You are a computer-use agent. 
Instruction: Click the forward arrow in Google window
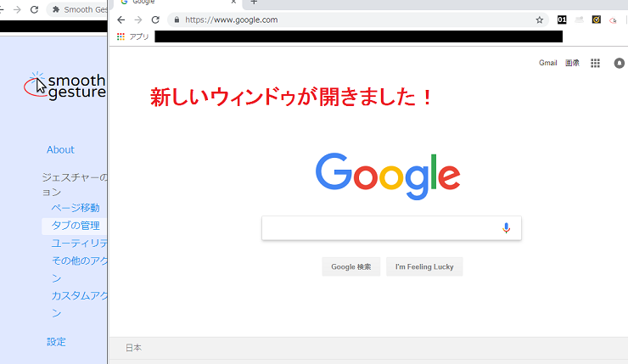[138, 20]
